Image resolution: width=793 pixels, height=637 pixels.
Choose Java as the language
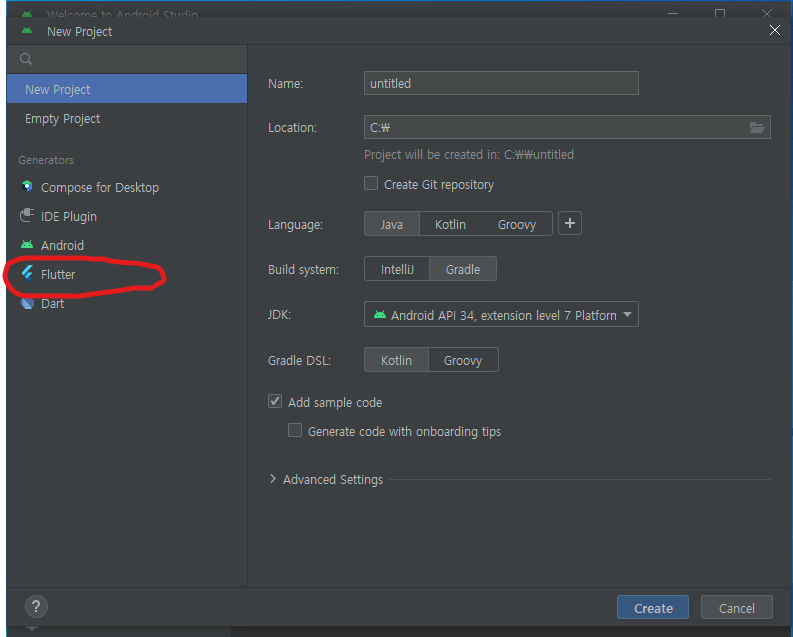[391, 224]
